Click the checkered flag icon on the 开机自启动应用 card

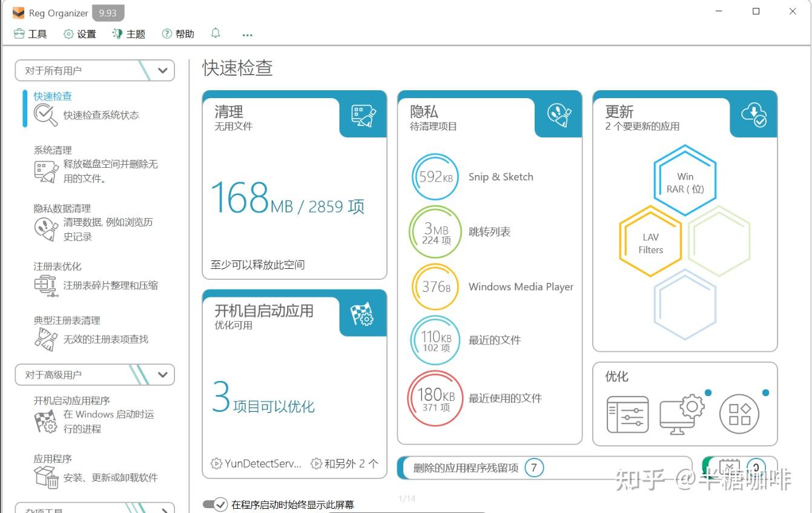363,314
